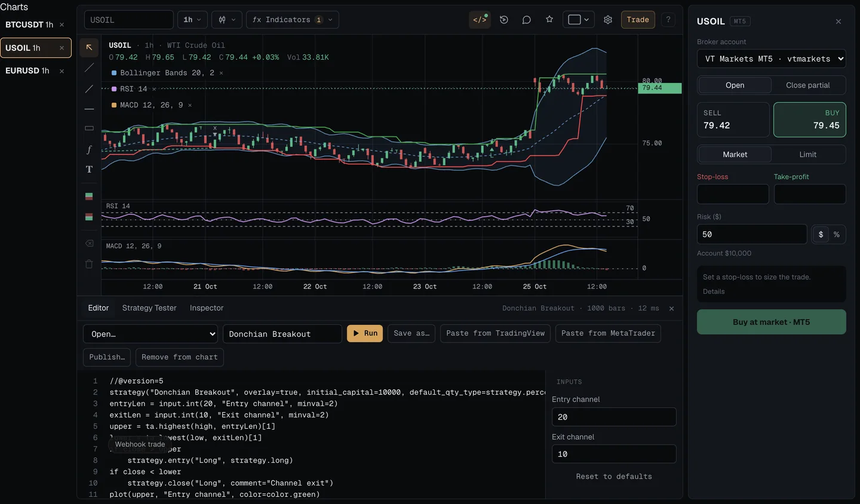Select the Fibonacci f drawing tool
860x504 pixels.
point(89,149)
